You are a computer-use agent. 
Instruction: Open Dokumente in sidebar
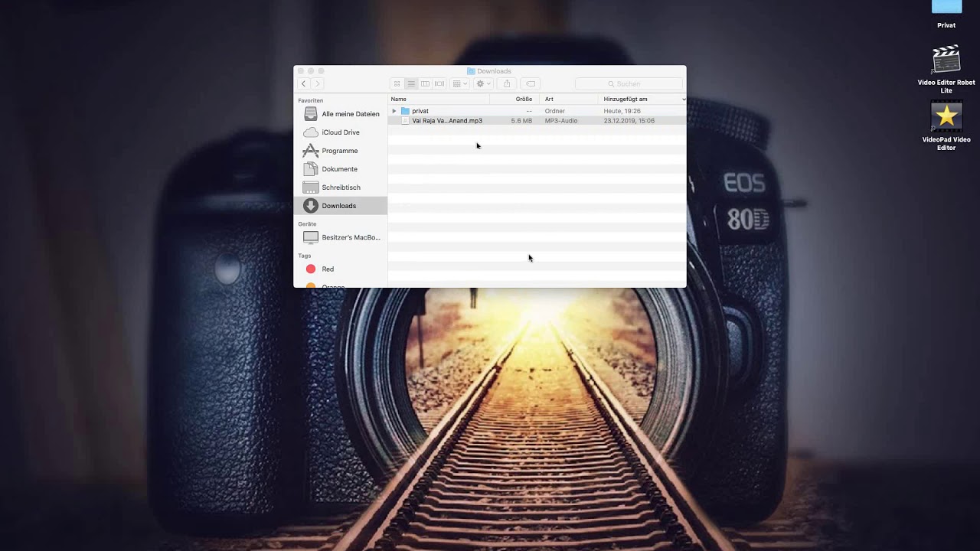341,169
